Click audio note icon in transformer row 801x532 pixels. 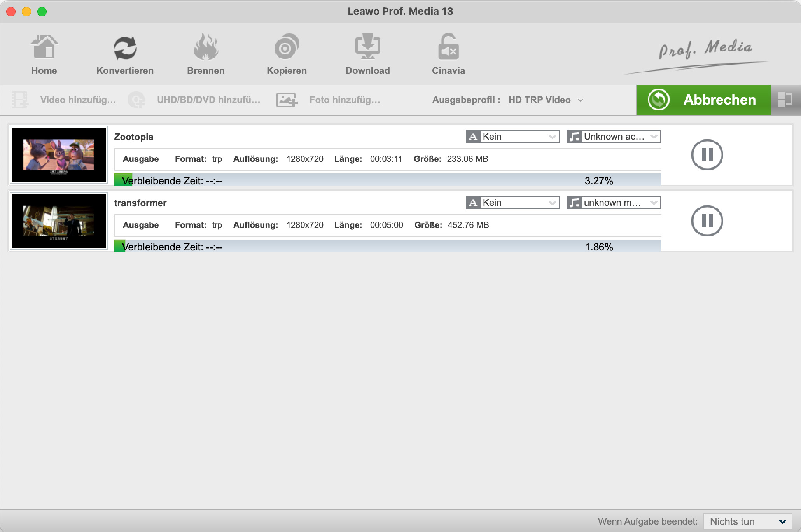574,203
